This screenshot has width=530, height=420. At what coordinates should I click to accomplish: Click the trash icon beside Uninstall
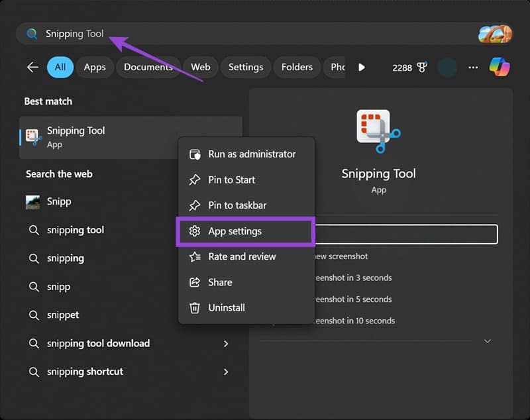point(195,308)
